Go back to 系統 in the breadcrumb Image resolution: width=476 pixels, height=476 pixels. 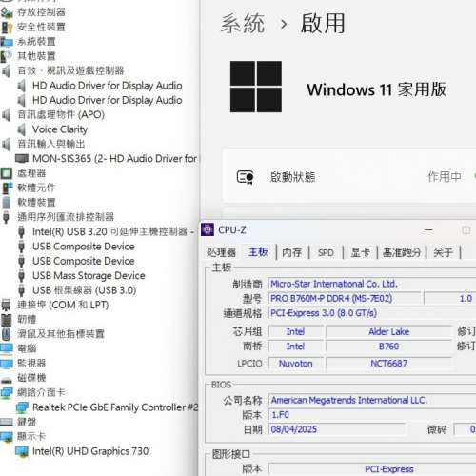tap(243, 24)
